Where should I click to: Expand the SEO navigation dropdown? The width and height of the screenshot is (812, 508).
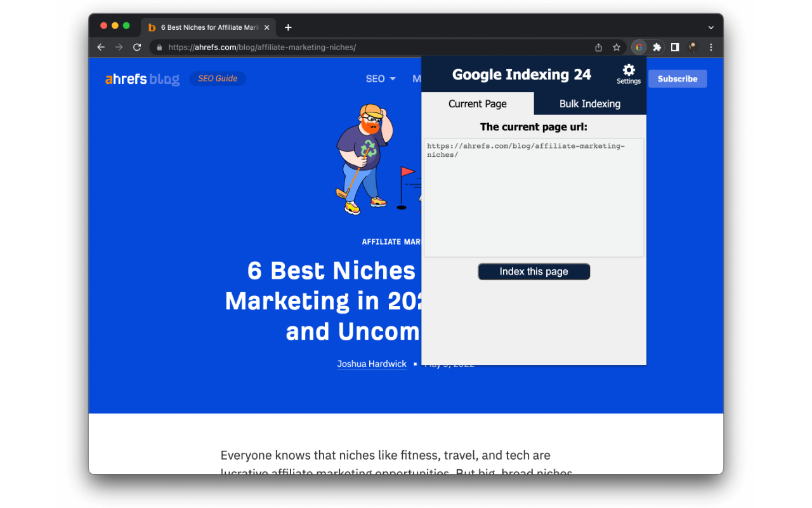point(379,78)
